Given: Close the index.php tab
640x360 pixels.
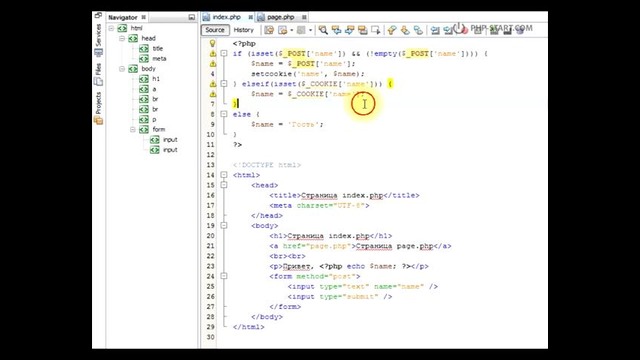Looking at the screenshot, I should pyautogui.click(x=250, y=17).
